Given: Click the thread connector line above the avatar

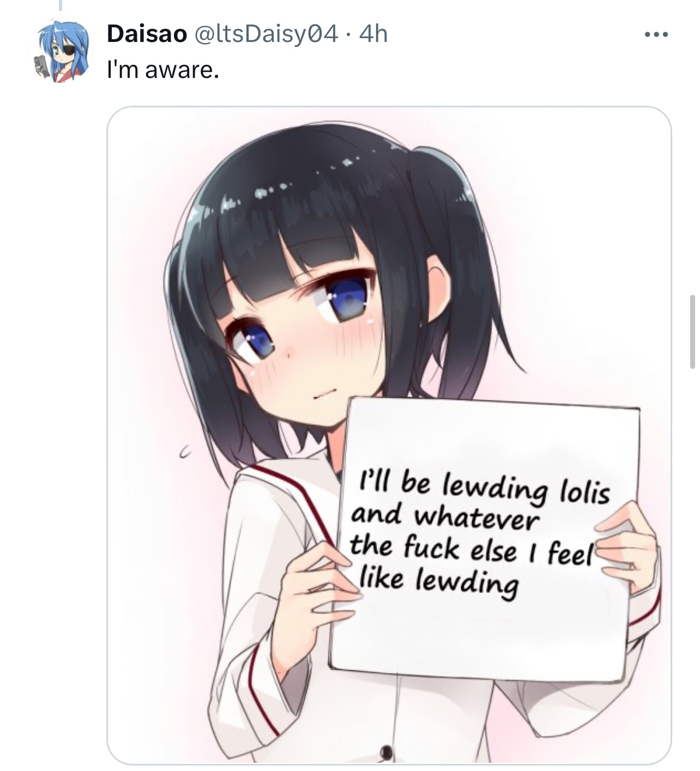Looking at the screenshot, I should click(x=61, y=5).
